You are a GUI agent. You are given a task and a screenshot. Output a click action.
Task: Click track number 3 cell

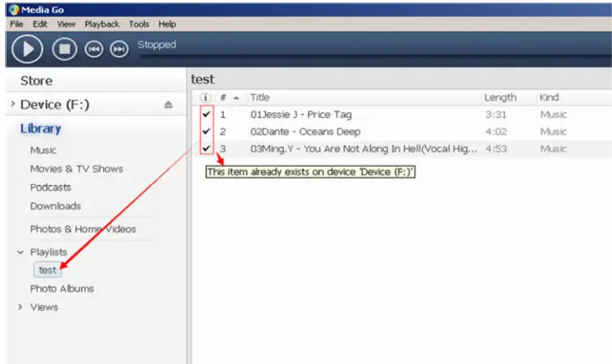tap(222, 149)
